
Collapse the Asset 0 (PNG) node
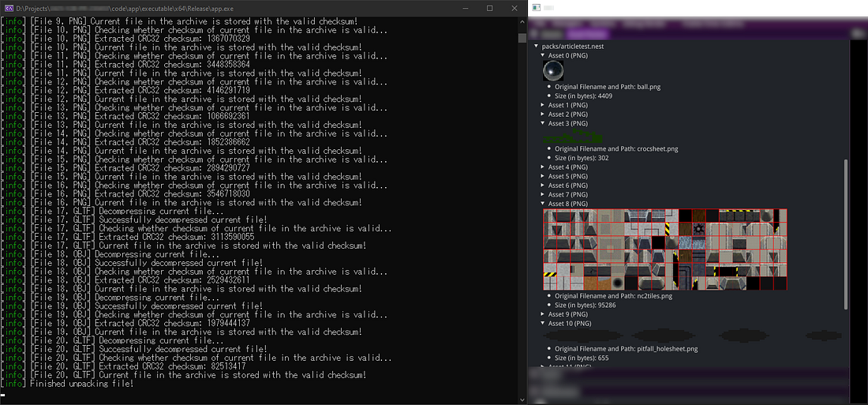(x=543, y=55)
